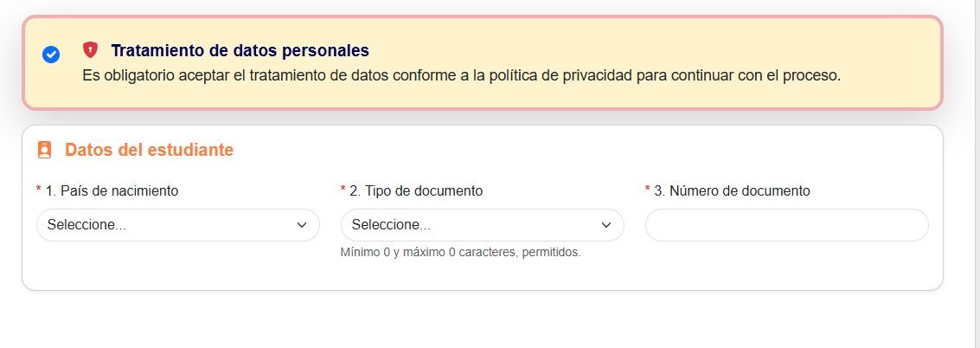980x348 pixels.
Task: Click the red shield icon
Action: (x=90, y=49)
